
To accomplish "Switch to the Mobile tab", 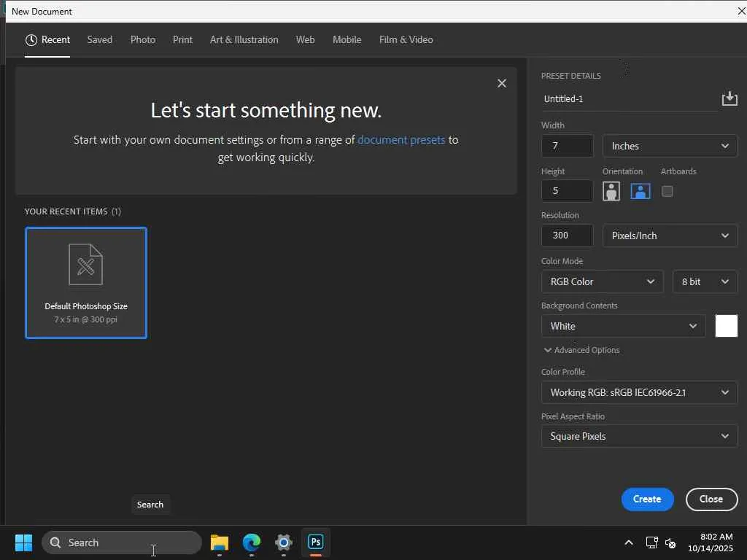I will [347, 40].
